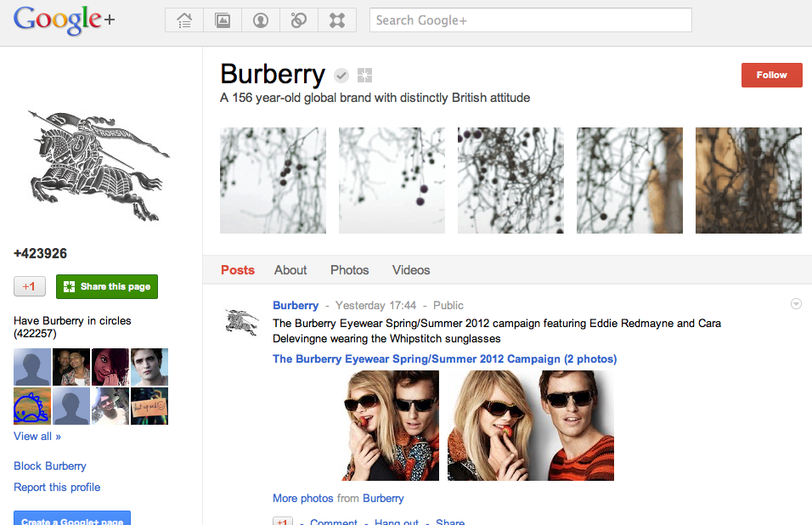The width and height of the screenshot is (812, 525).
Task: Click the Google+ logo
Action: [x=64, y=20]
